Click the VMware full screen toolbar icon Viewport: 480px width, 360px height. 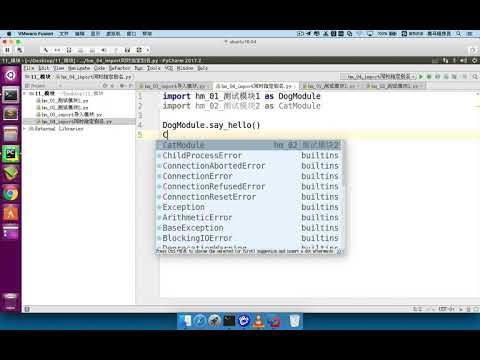point(139,50)
